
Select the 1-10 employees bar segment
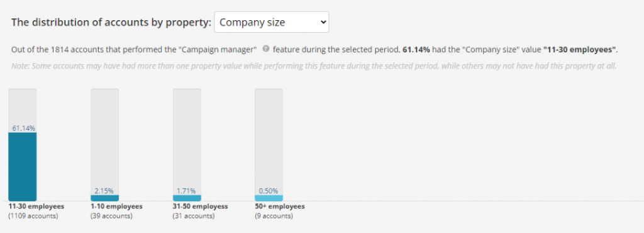tap(105, 198)
